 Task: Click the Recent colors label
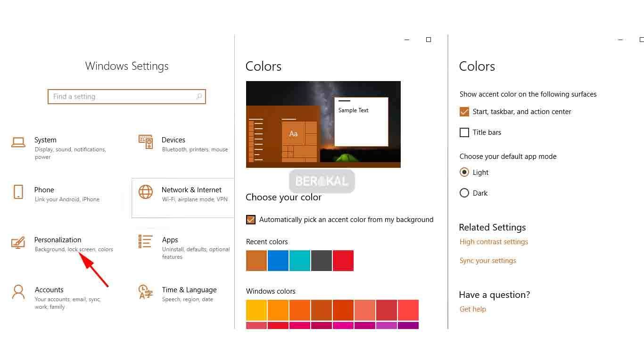coord(267,242)
